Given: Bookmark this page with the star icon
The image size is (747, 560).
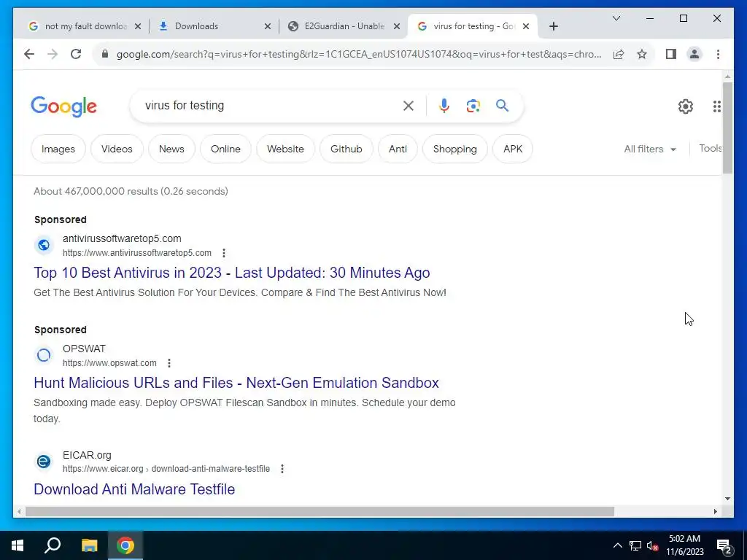Looking at the screenshot, I should [642, 54].
